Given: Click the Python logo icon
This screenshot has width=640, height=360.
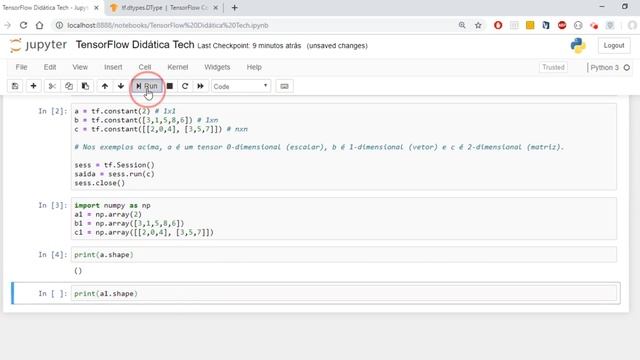Looking at the screenshot, I should (x=578, y=45).
